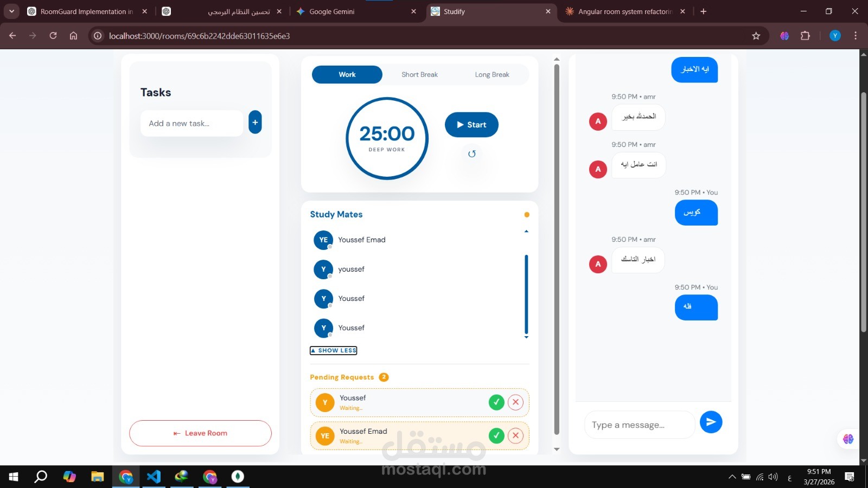Image resolution: width=868 pixels, height=488 pixels.
Task: Close the Studify tab
Action: point(548,11)
